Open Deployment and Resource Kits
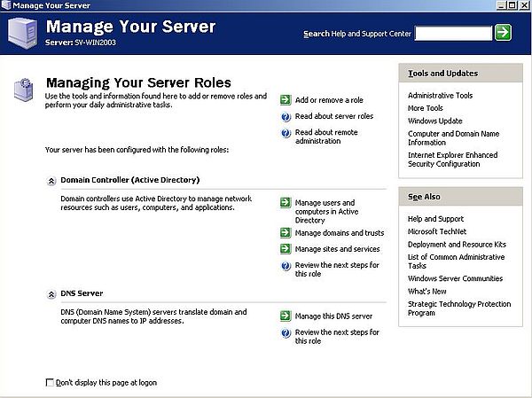This screenshot has width=532, height=398. 457,245
